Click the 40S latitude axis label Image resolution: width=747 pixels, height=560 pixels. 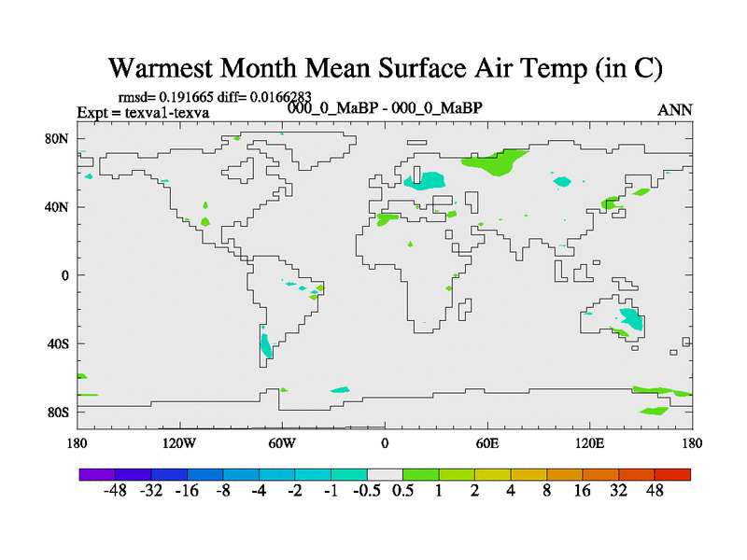(60, 343)
